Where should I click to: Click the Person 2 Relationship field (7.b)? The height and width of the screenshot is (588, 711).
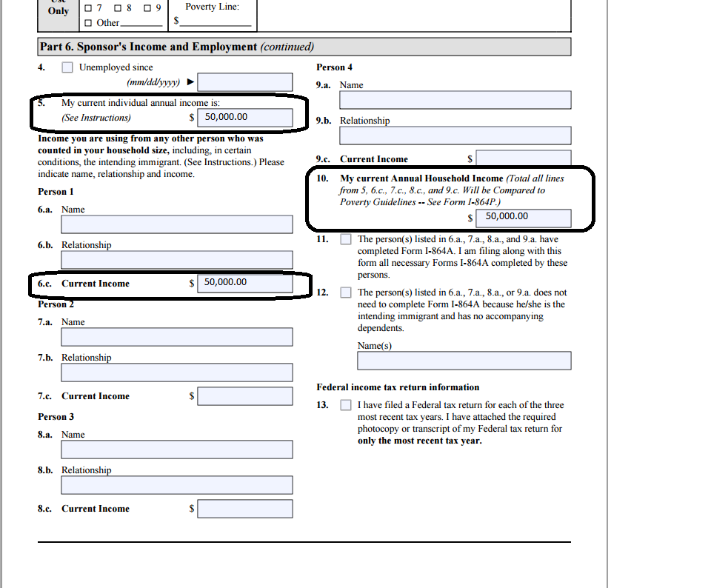click(x=177, y=372)
